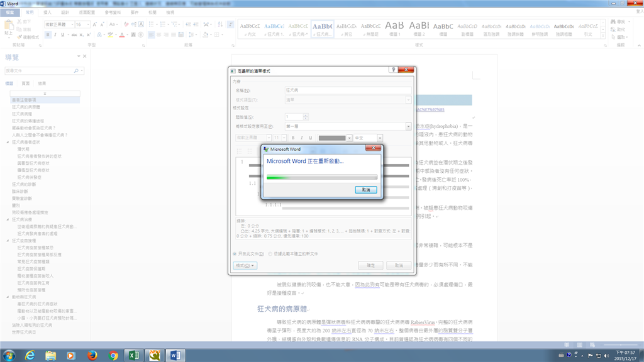Switch to the 插入 Insert ribbon tab
644x362 pixels.
(x=47, y=13)
